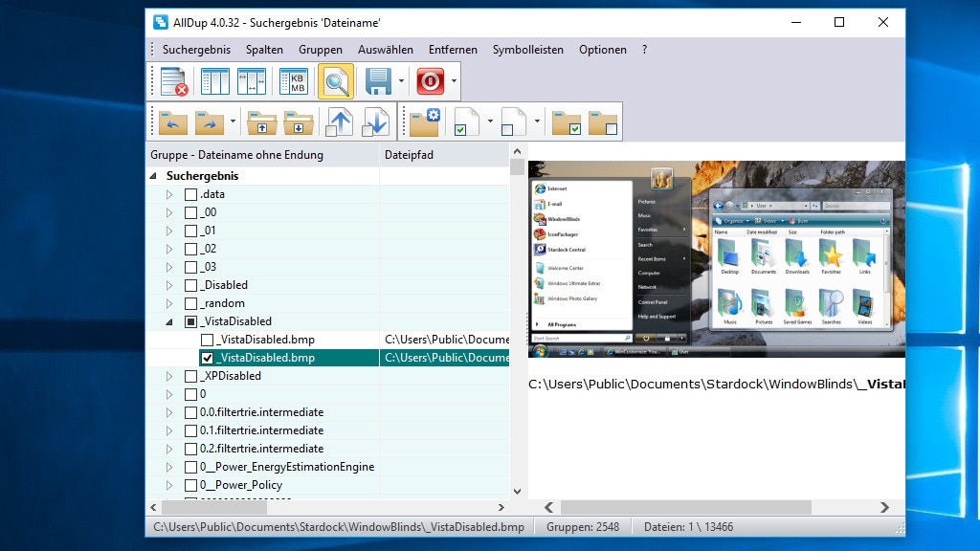This screenshot has width=980, height=551.
Task: Click the blue down arrow toolbar icon
Action: [x=375, y=121]
